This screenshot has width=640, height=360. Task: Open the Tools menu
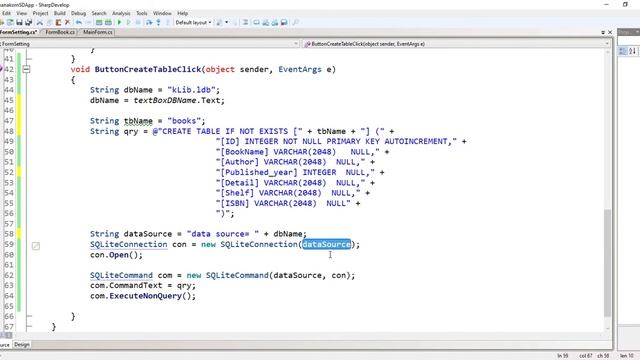142,13
